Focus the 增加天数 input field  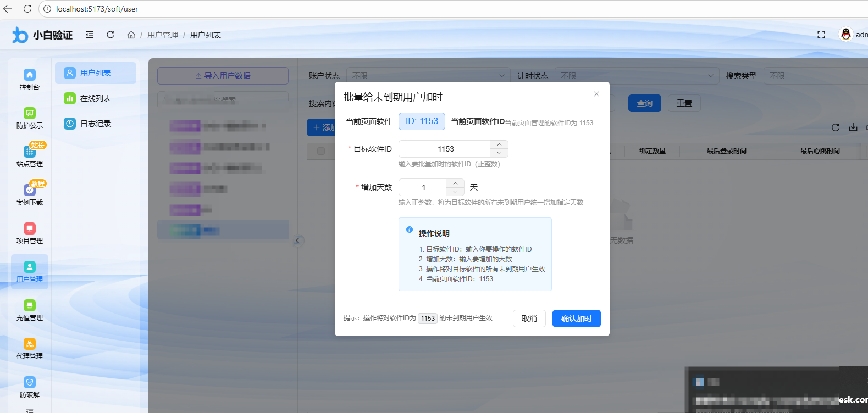422,187
